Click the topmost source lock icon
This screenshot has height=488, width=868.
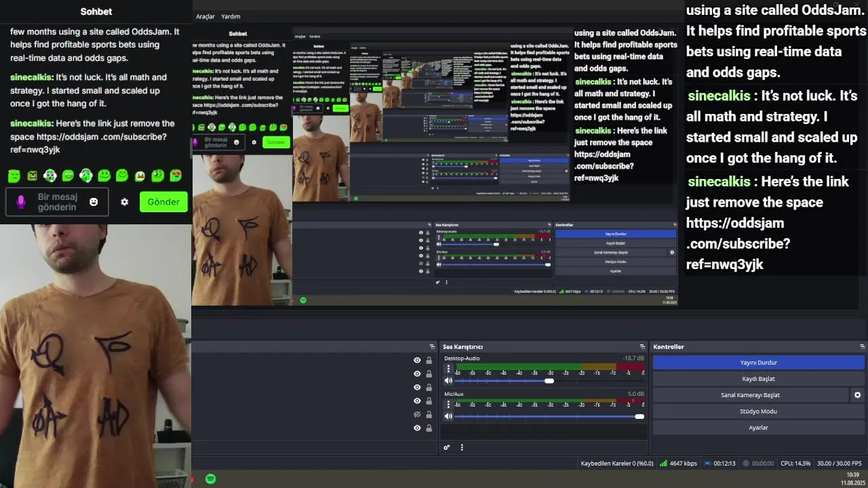pos(429,361)
